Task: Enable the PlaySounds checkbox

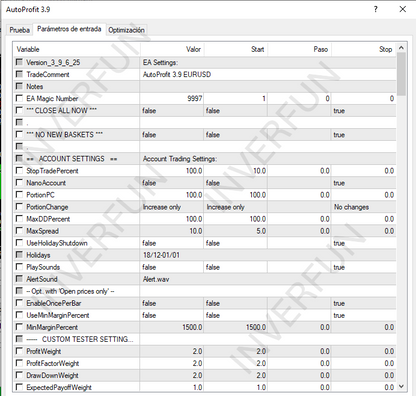Action: [x=19, y=267]
